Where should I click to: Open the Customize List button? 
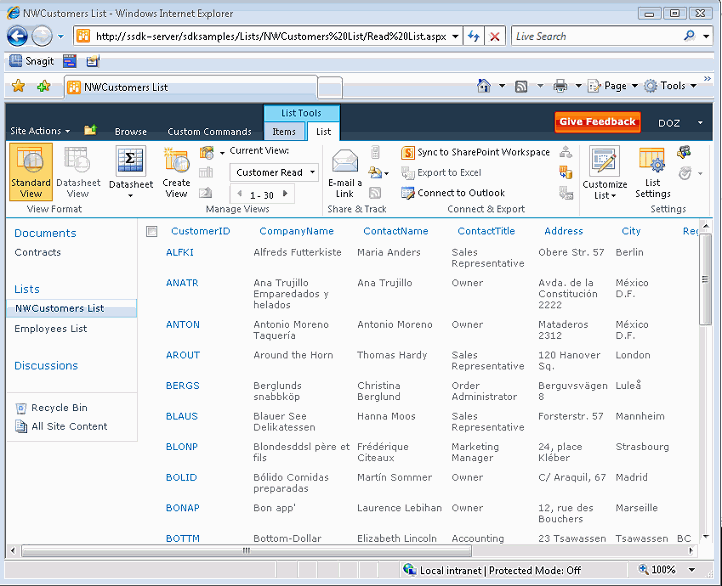point(605,173)
